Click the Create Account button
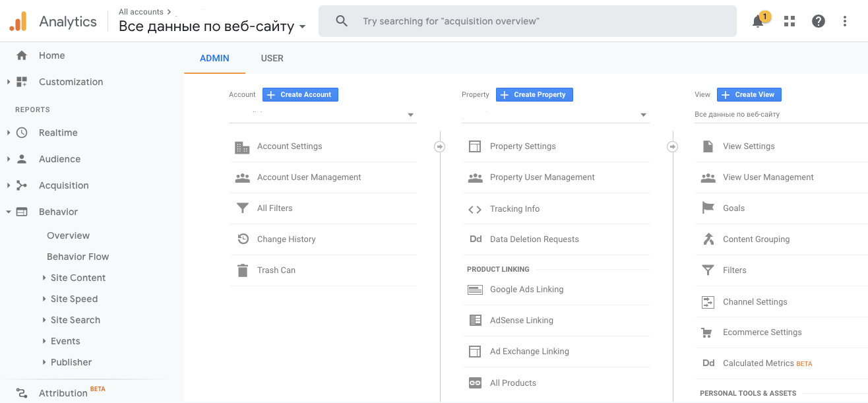The height and width of the screenshot is (403, 868). (300, 94)
